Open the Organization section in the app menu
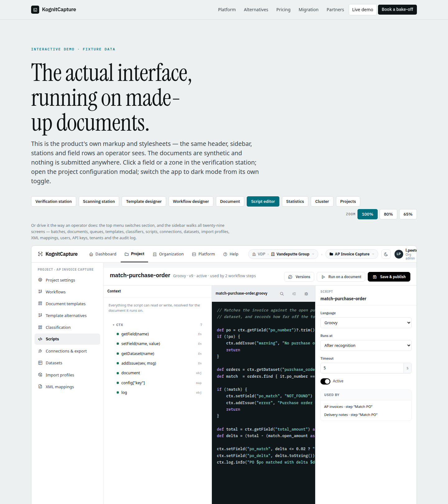Screen dimensions: 448x504 [x=168, y=254]
